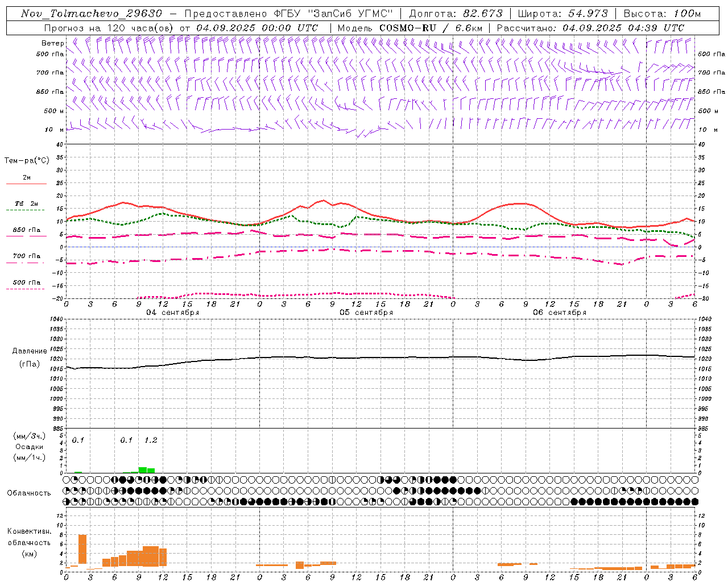Click the station name Nov_Tolmachevo_29630

pos(92,14)
